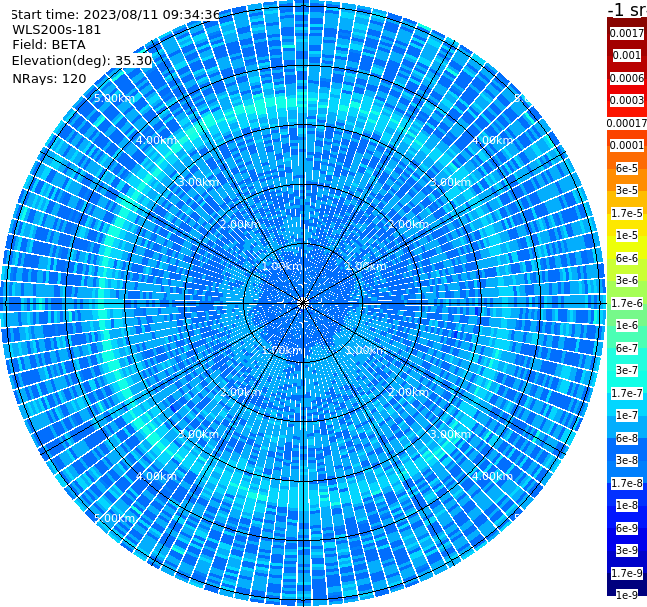Select the lower-right 4.00km range label
Image resolution: width=647 pixels, height=607 pixels.
(492, 476)
